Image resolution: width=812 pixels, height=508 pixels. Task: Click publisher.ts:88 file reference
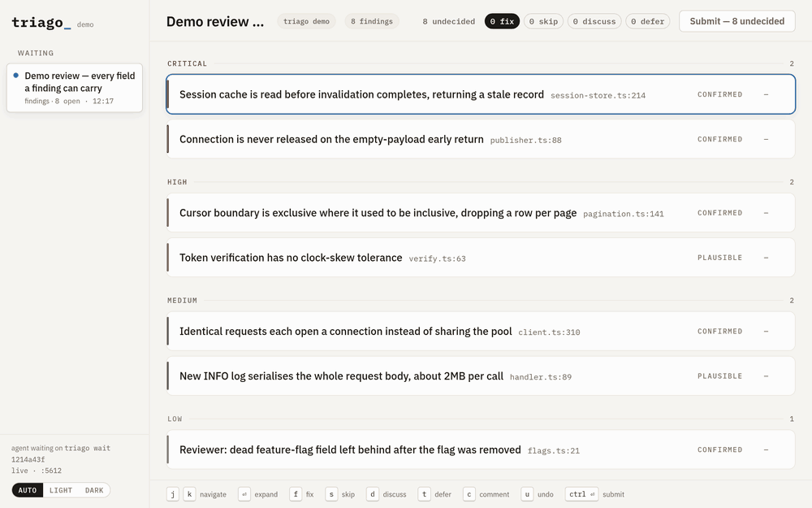coord(525,140)
